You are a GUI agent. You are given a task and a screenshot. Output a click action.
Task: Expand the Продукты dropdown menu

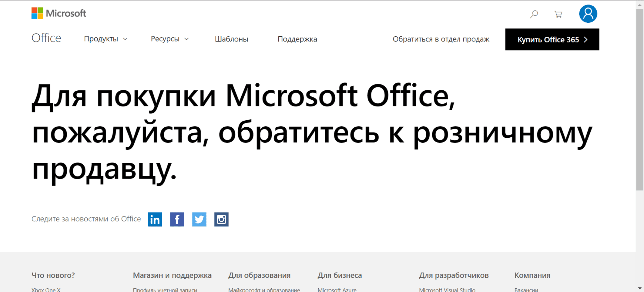[106, 39]
